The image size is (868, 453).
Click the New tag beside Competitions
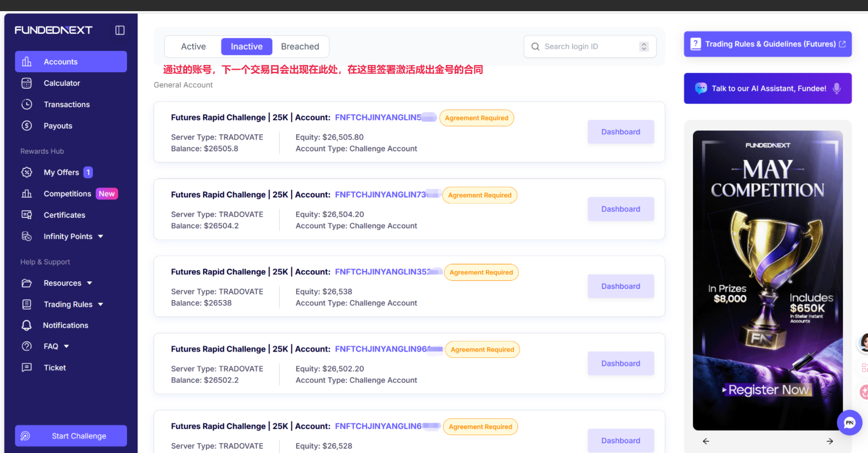[107, 194]
